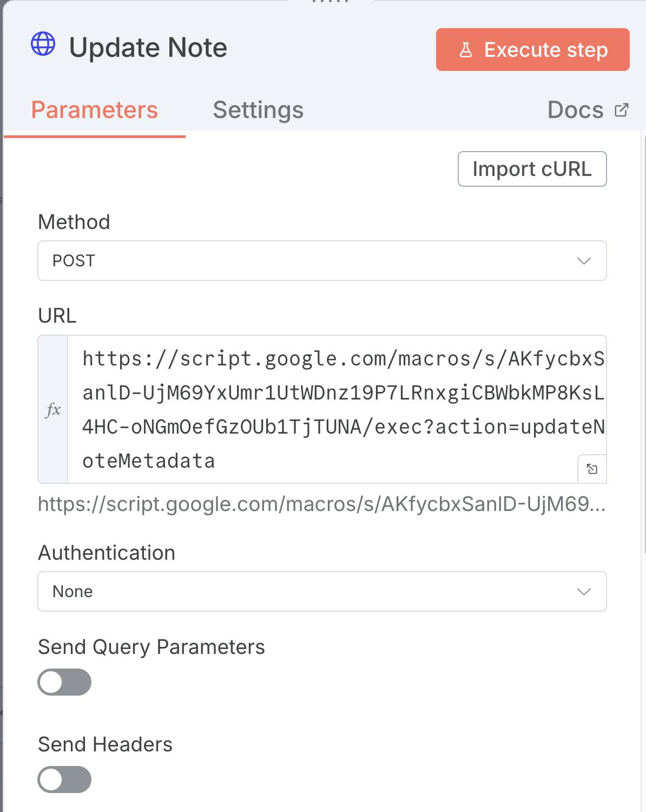646x812 pixels.
Task: Click the chevron arrow in Authentication field
Action: pyautogui.click(x=584, y=592)
